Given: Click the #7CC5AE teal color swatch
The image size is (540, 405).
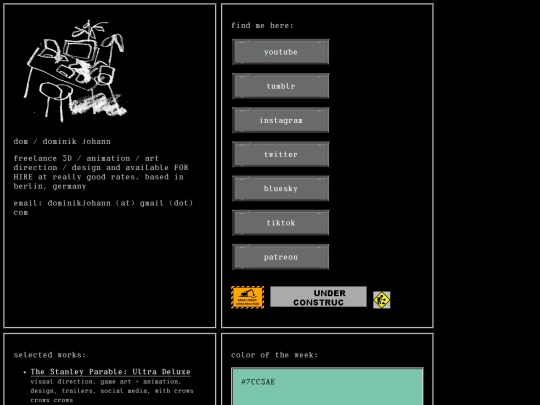Looking at the screenshot, I should click(328, 386).
